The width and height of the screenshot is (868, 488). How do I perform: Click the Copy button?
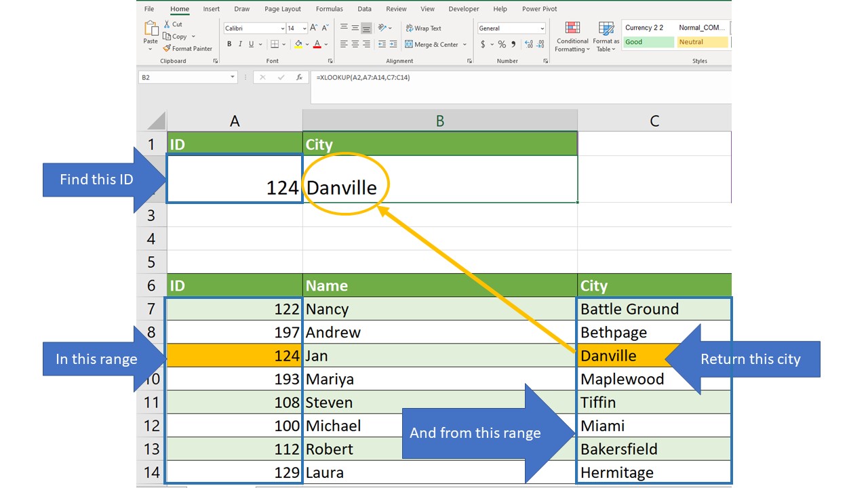[175, 37]
